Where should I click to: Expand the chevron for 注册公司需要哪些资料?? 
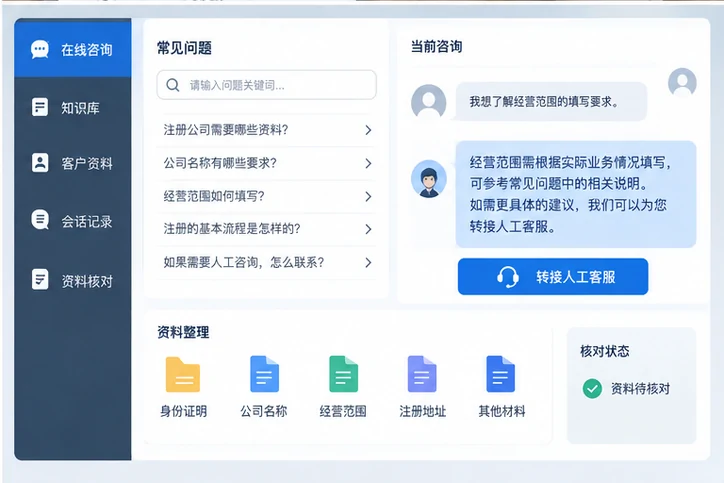click(368, 130)
